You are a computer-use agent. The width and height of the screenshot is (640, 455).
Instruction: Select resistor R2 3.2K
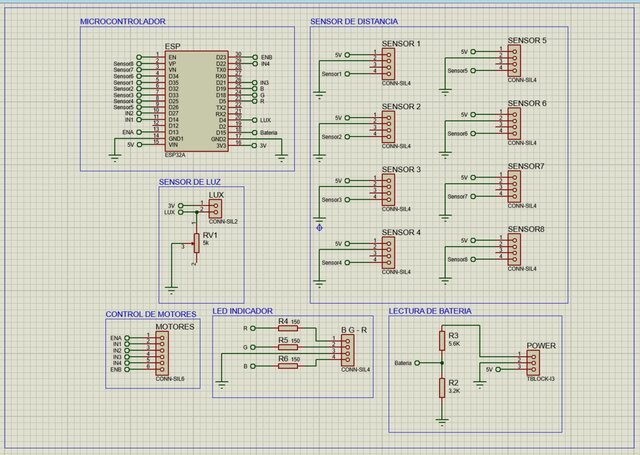click(x=442, y=388)
